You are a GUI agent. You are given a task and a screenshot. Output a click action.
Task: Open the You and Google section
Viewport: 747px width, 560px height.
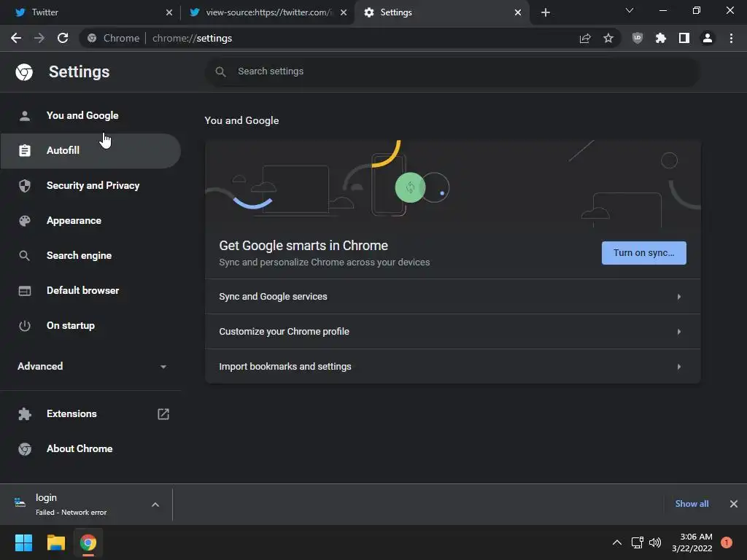(90, 116)
